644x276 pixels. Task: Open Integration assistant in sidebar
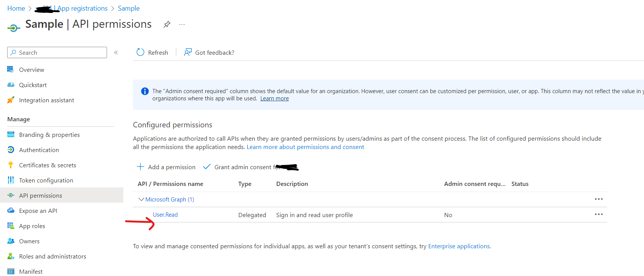(x=47, y=100)
